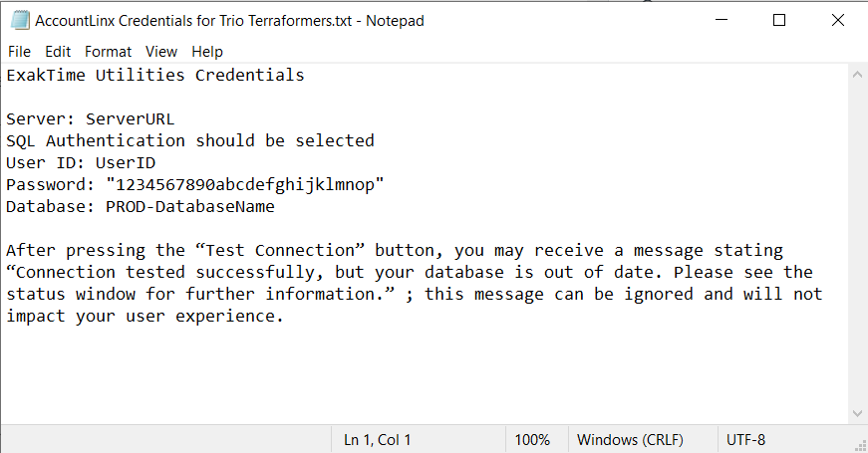Click the 100% zoom status indicator
This screenshot has width=868, height=453.
532,440
